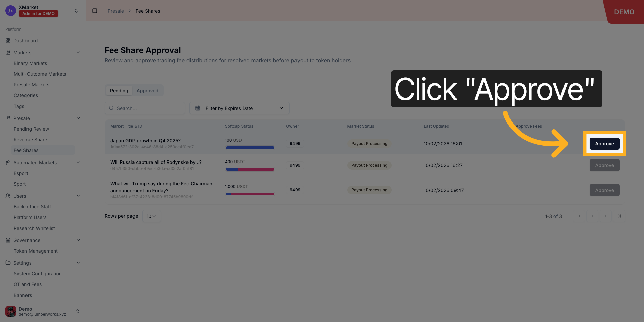644x322 pixels.
Task: Click the Users people icon
Action: (8, 196)
